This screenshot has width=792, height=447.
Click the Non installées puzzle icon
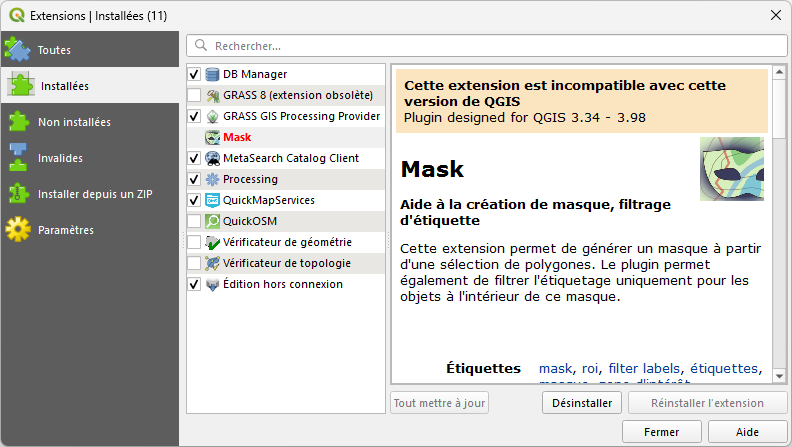click(x=18, y=122)
